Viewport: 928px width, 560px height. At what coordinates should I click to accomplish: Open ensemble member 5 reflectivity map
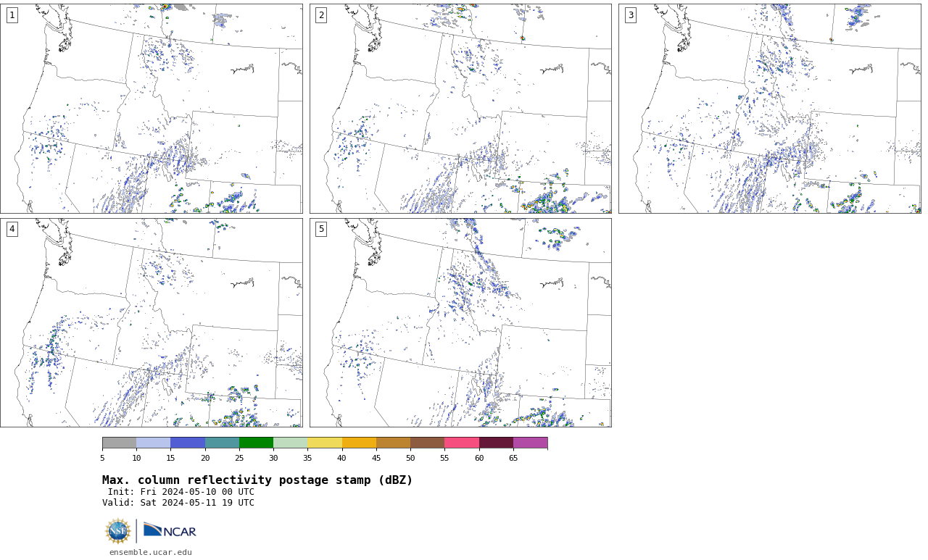coord(460,322)
